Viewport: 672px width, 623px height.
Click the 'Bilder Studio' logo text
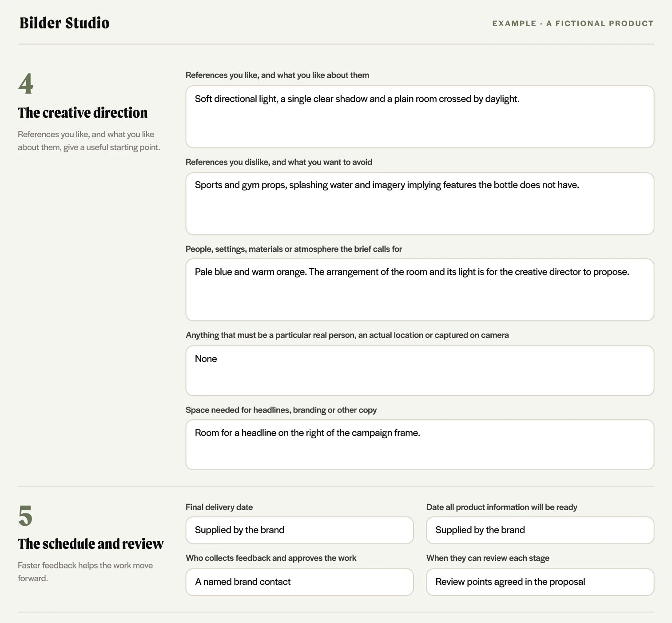tap(64, 23)
